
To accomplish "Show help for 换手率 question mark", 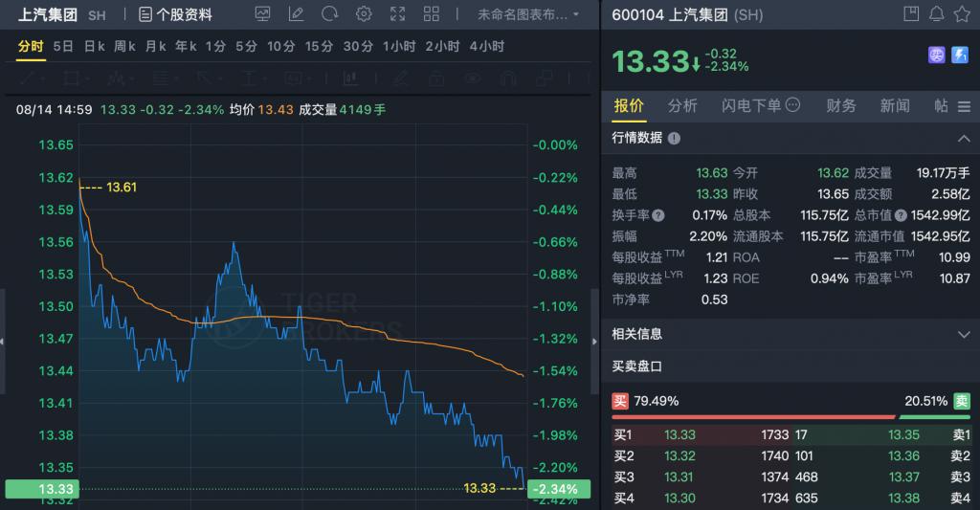I will tap(658, 215).
